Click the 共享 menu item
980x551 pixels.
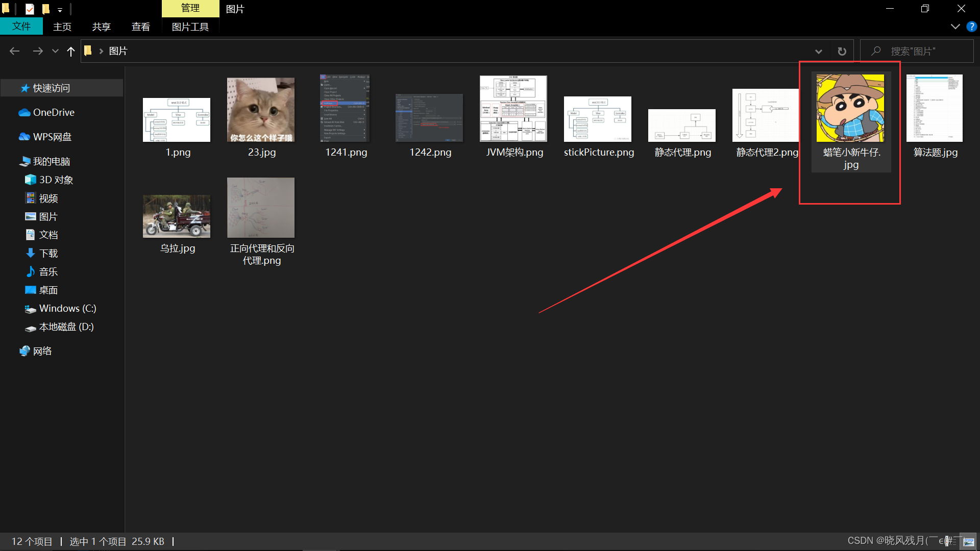(x=102, y=26)
